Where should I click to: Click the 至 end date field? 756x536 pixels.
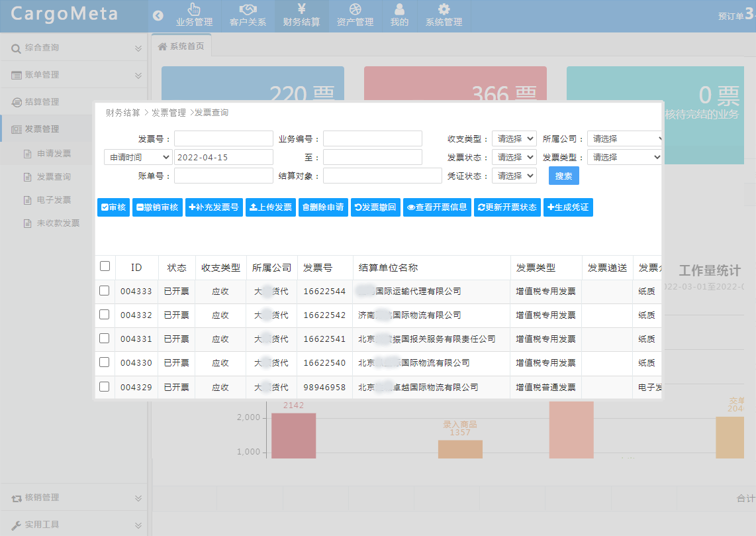pos(373,157)
